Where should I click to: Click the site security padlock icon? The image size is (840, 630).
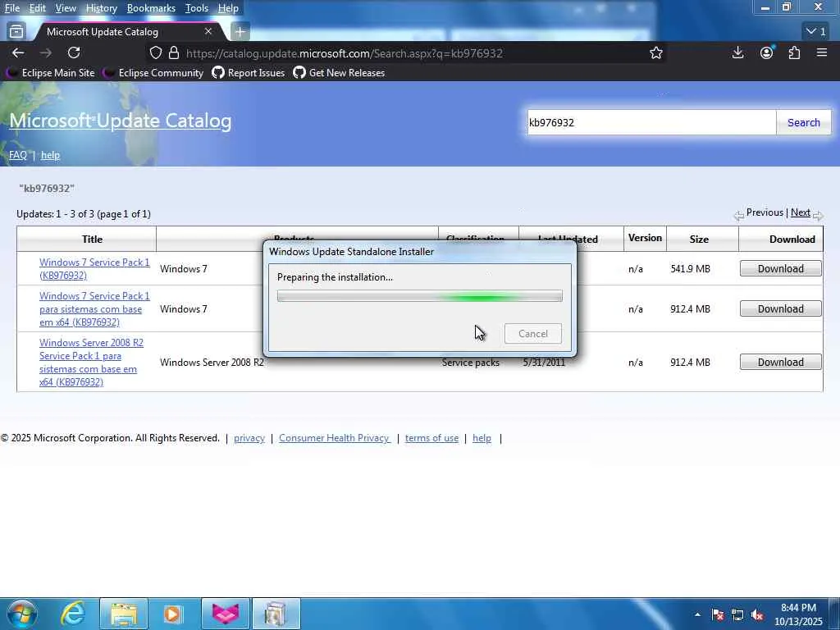[174, 53]
